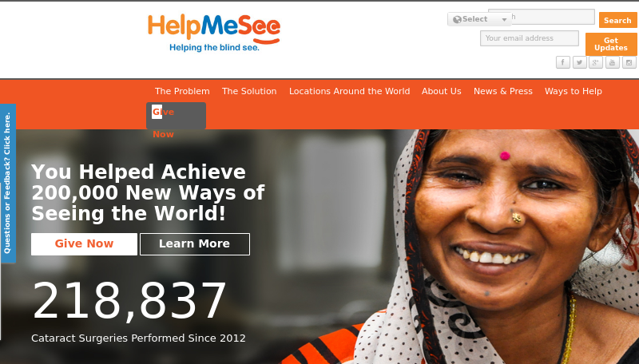Open the About Us menu
The image size is (639, 364).
(442, 91)
